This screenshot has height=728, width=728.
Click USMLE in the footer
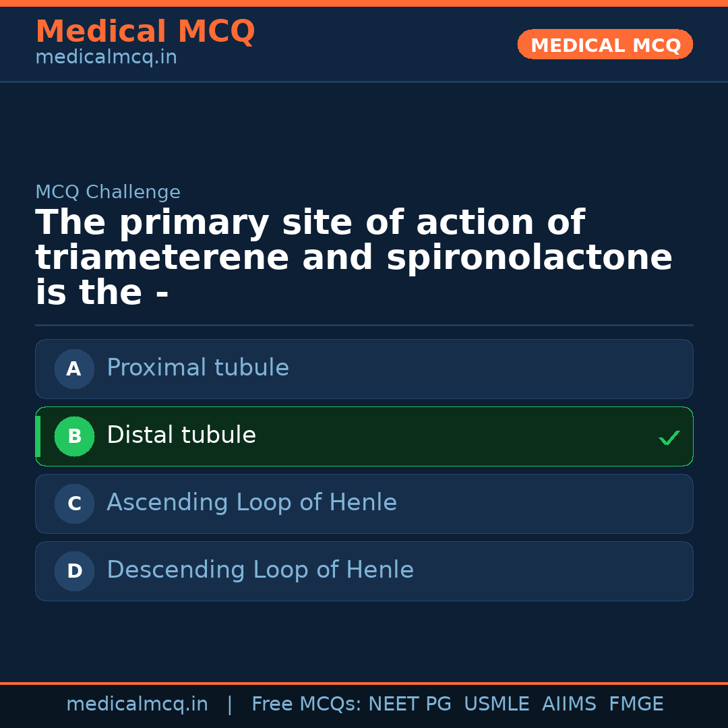coord(496,704)
